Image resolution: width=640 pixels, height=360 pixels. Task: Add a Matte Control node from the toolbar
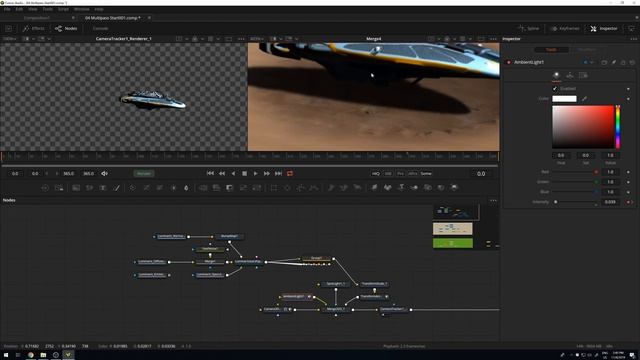coord(230,188)
